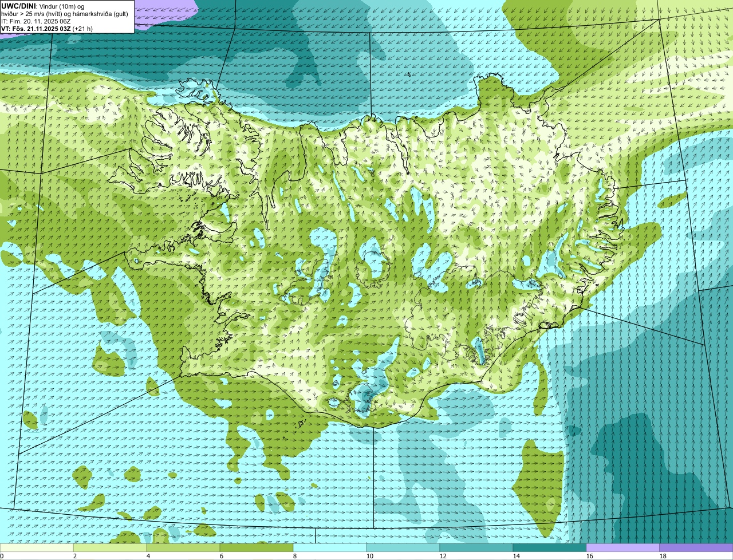The width and height of the screenshot is (733, 560).
Task: Click the "0" label on the color scale
Action: (x=2, y=556)
